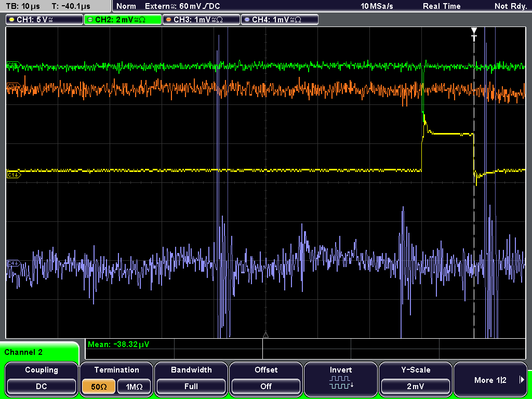Open the Bandwidth Full setting

(x=191, y=387)
